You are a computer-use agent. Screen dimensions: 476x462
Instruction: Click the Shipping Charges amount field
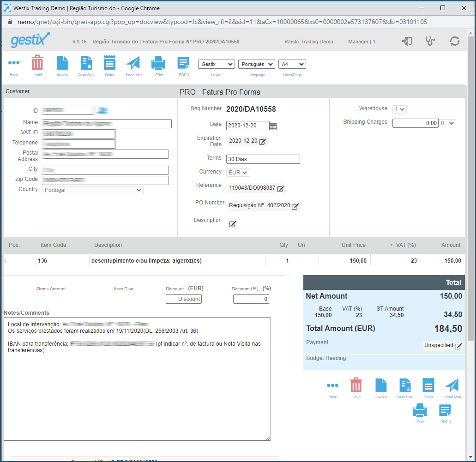coord(415,123)
